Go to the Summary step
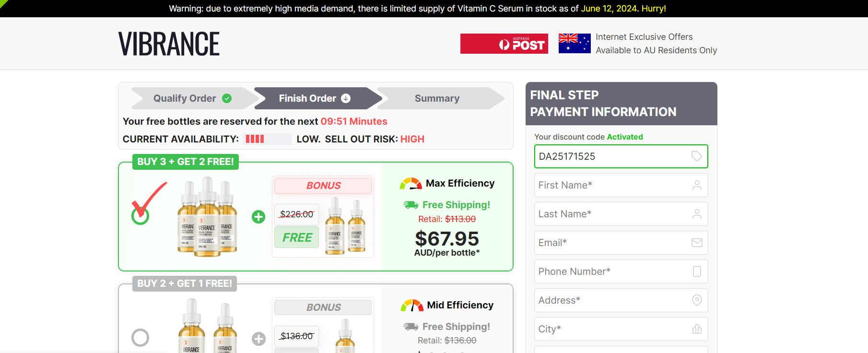The image size is (868, 353). click(x=437, y=98)
